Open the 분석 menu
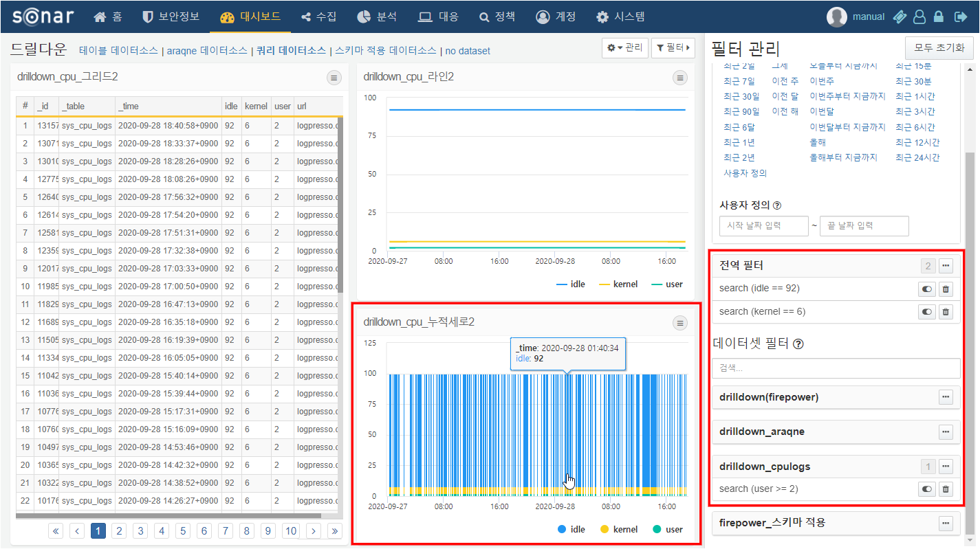980x549 pixels. [377, 16]
